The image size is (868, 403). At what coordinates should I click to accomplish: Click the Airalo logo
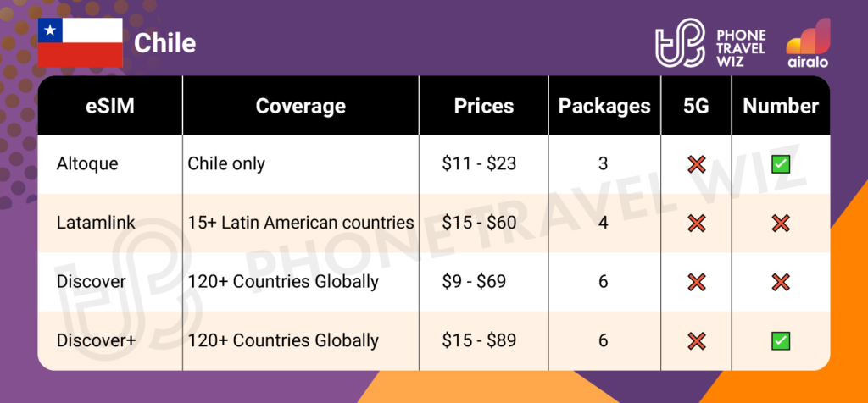click(x=807, y=42)
